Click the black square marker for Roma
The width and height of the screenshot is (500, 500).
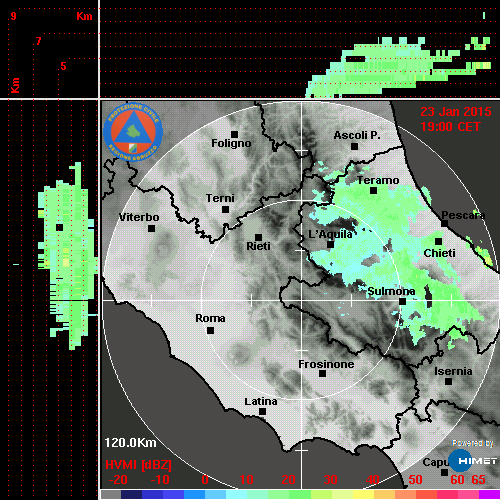point(210,330)
